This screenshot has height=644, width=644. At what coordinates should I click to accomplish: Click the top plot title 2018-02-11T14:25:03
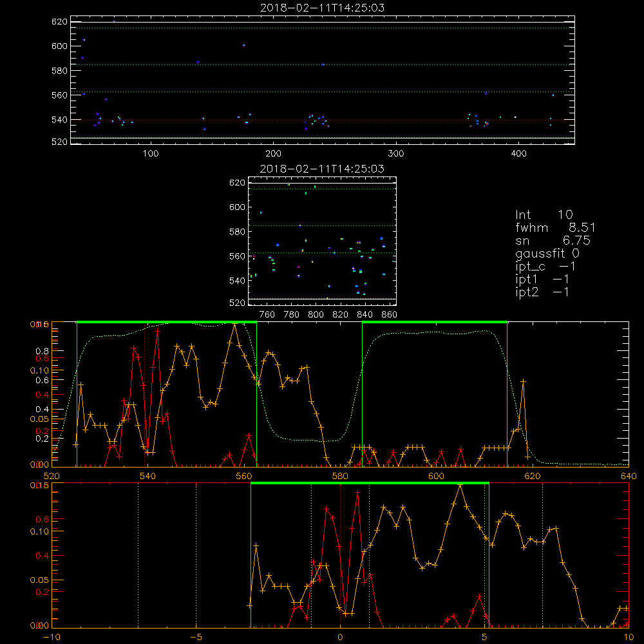[x=323, y=8]
